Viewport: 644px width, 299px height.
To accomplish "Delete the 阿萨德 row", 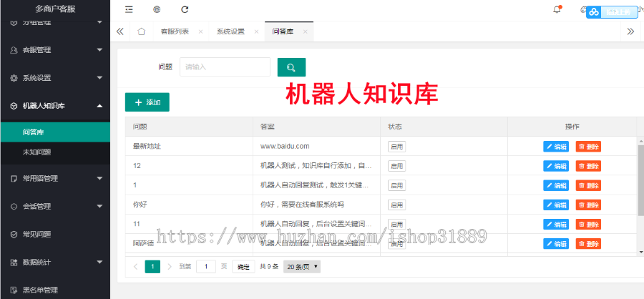I will tap(588, 243).
